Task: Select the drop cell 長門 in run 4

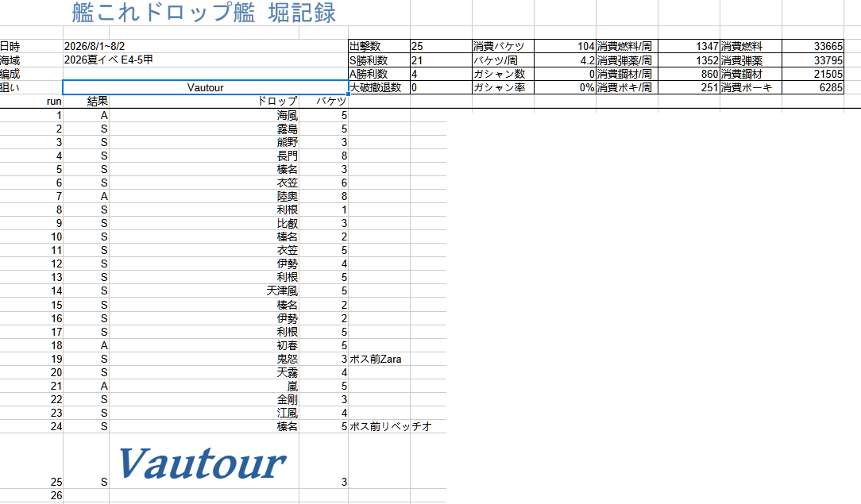Action: (x=203, y=156)
